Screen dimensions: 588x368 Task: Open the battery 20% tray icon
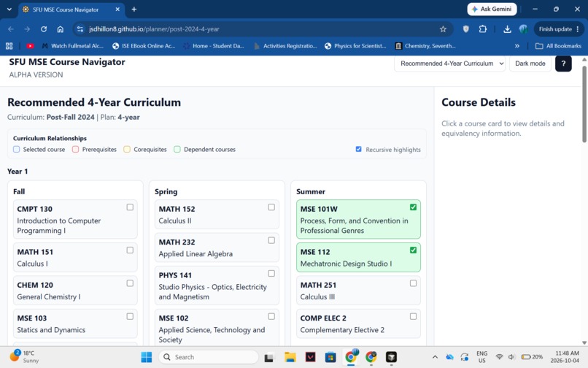(532, 357)
